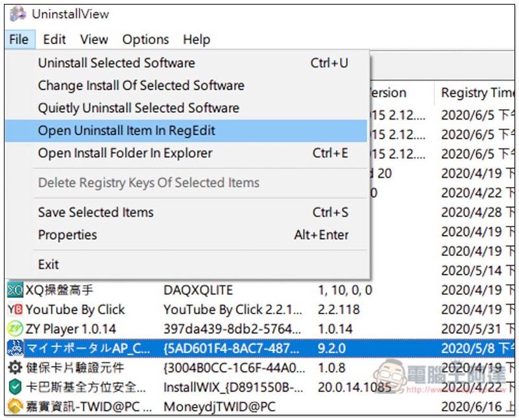The height and width of the screenshot is (420, 519).
Task: Choose Save Selected Items
Action: pyautogui.click(x=186, y=212)
